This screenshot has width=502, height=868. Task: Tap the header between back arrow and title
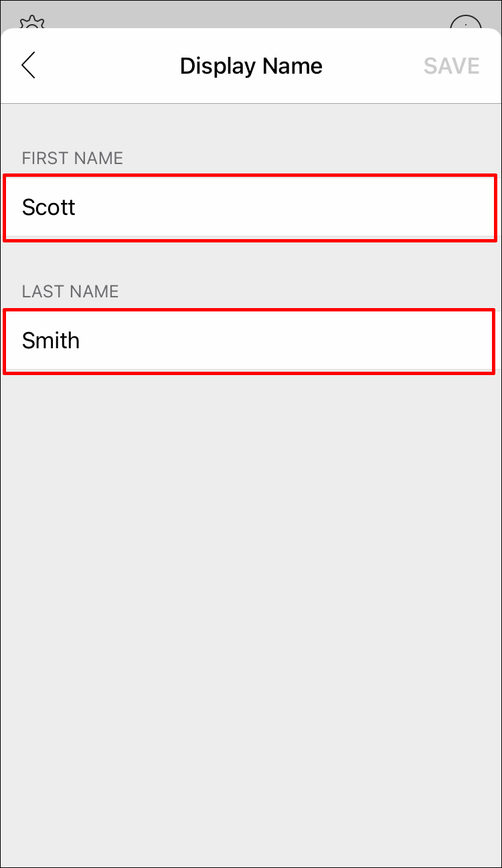point(107,66)
